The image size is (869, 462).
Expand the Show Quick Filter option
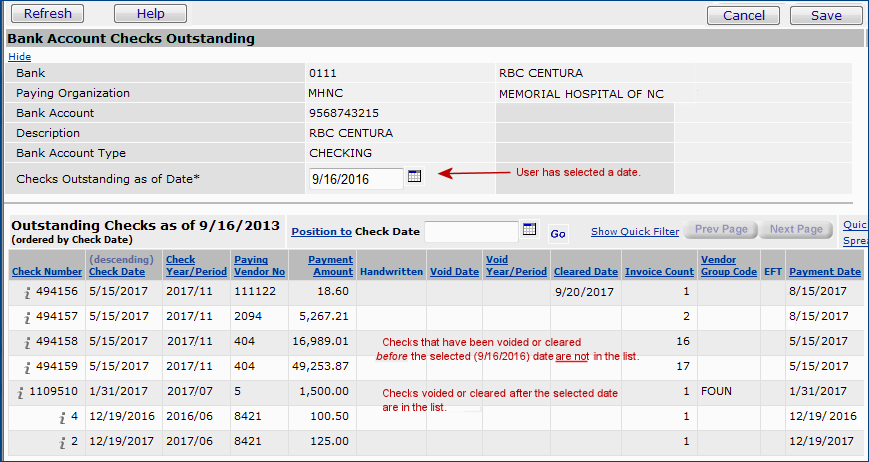(x=634, y=231)
